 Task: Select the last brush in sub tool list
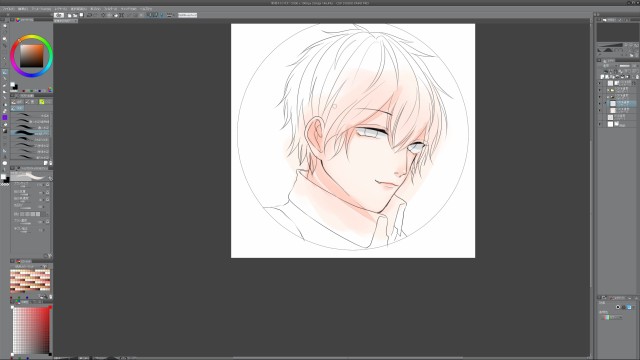[31, 157]
